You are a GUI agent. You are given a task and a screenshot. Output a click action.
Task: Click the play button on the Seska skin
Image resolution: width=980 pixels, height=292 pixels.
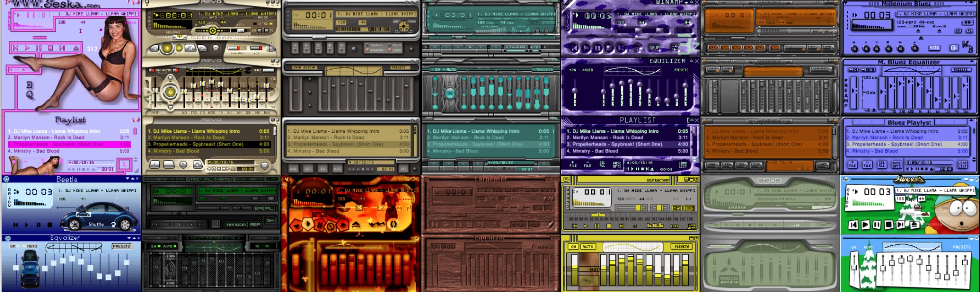27,48
